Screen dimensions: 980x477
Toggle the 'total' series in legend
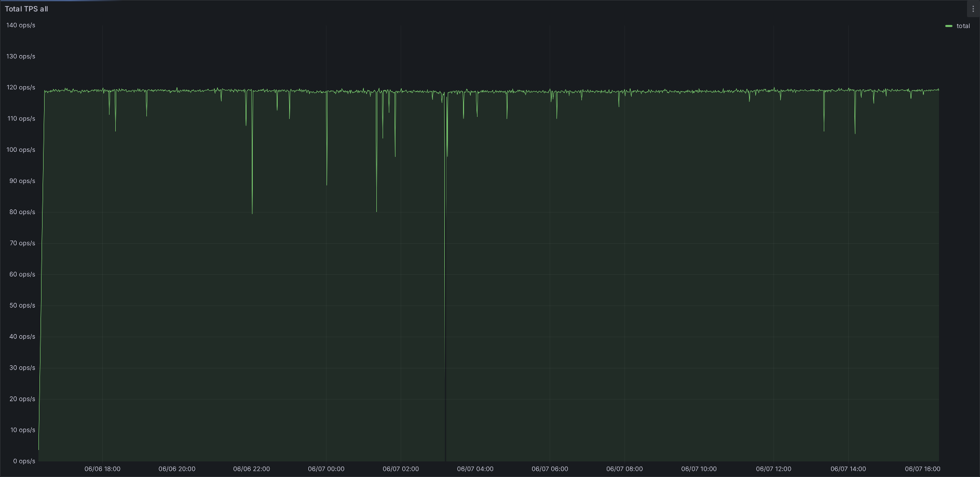click(x=963, y=26)
